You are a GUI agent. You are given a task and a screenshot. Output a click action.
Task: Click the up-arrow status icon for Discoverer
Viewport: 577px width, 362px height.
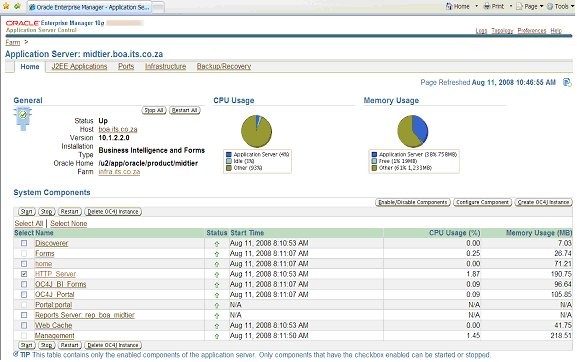point(217,244)
